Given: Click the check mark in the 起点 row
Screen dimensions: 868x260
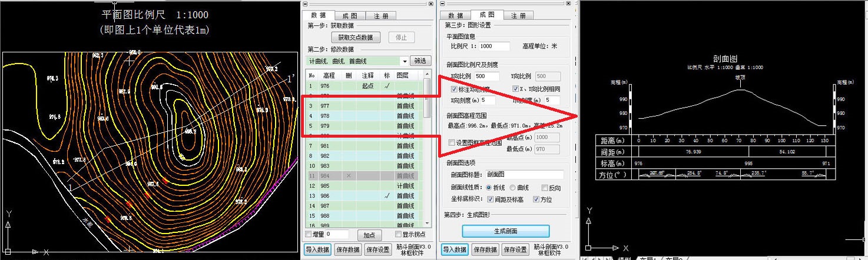Looking at the screenshot, I should pos(387,86).
